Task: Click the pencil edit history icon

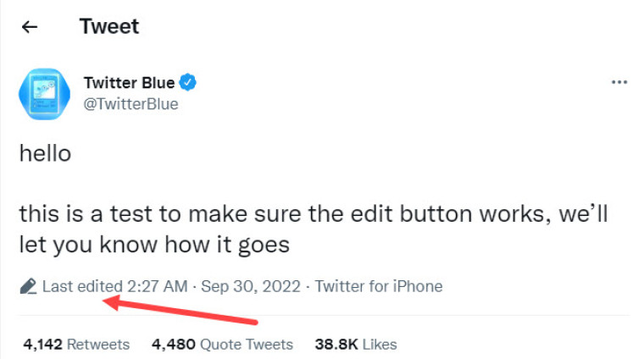Action: point(28,286)
